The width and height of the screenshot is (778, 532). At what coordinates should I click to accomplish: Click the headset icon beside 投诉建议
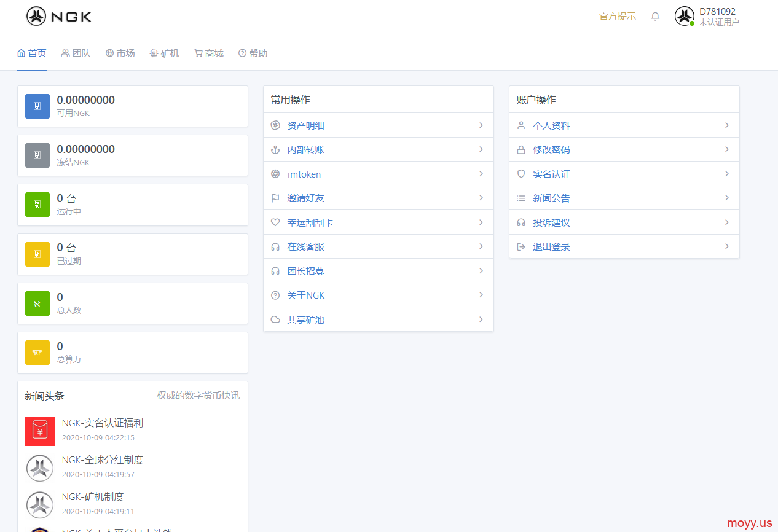pos(521,222)
